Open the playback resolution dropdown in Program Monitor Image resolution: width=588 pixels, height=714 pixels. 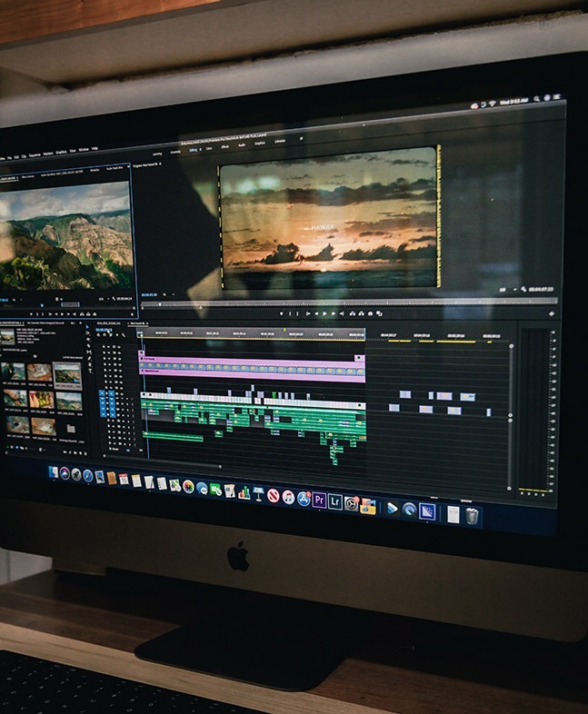(505, 290)
